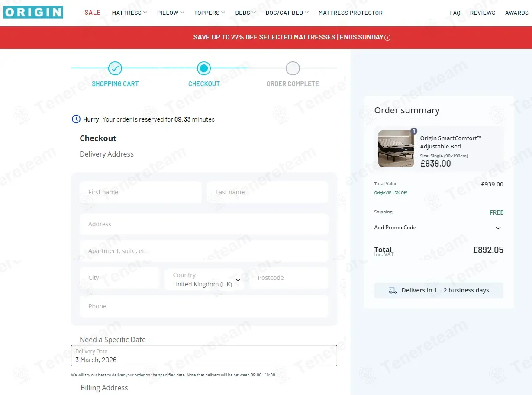
Task: Click the Apartment, suite, etc. field
Action: click(204, 251)
